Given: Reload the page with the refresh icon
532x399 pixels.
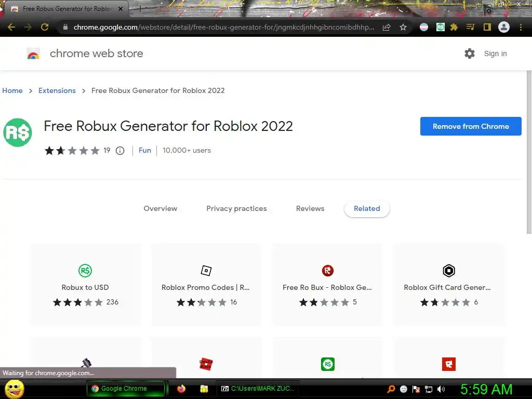Looking at the screenshot, I should click(45, 27).
